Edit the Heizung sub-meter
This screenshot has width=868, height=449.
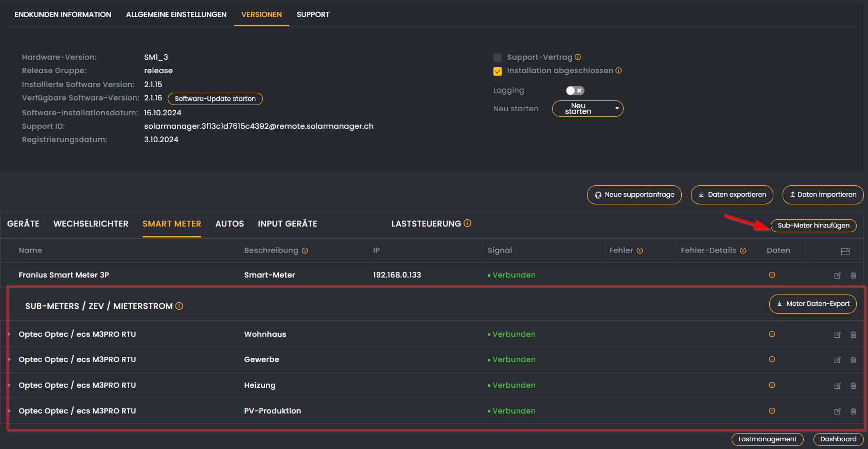coord(837,386)
